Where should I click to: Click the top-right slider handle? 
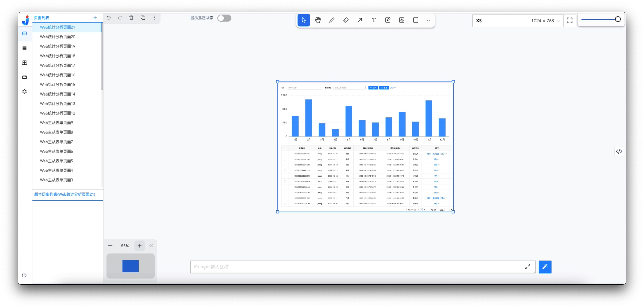tap(618, 19)
